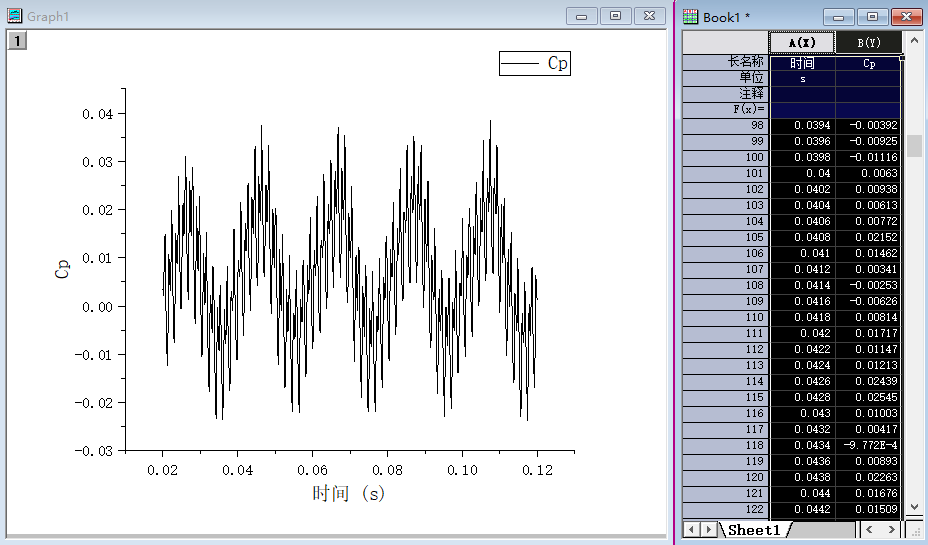This screenshot has height=545, width=928.
Task: Click the 时间 (s) x-axis title
Action: click(348, 493)
